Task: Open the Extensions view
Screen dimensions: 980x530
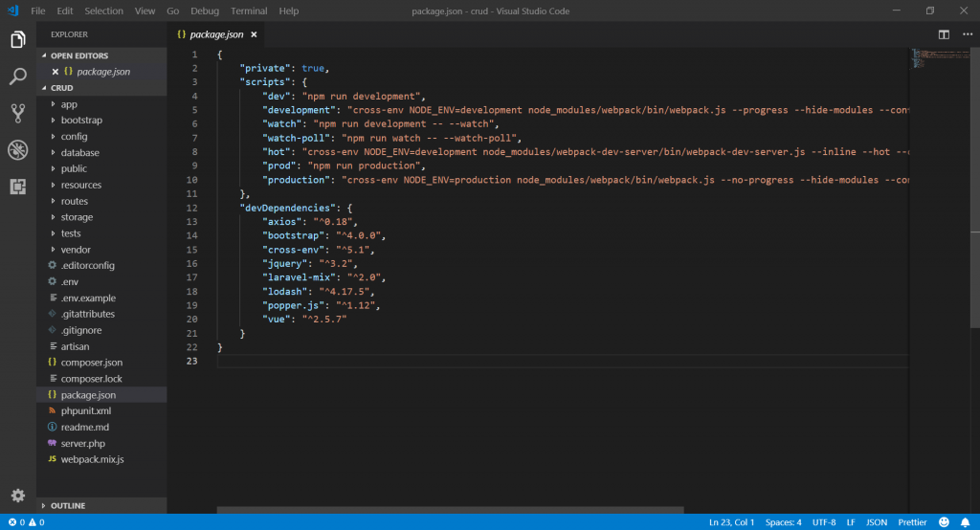Action: tap(18, 187)
